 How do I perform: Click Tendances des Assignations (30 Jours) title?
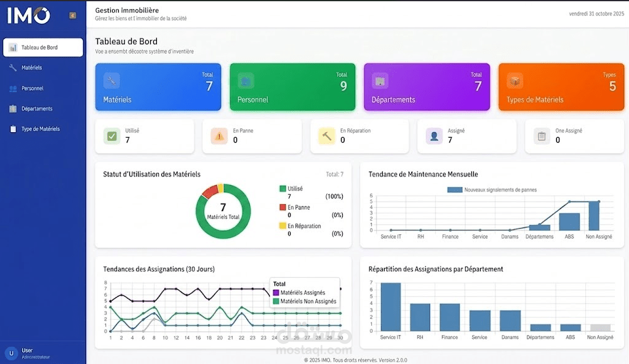[x=159, y=269]
